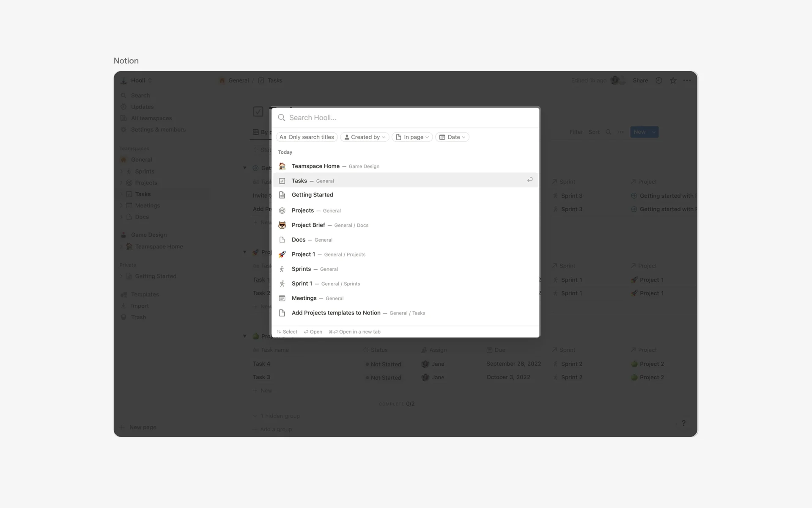Open Hooli workspace switcher
Viewport: 812px width, 508px height.
pos(136,80)
